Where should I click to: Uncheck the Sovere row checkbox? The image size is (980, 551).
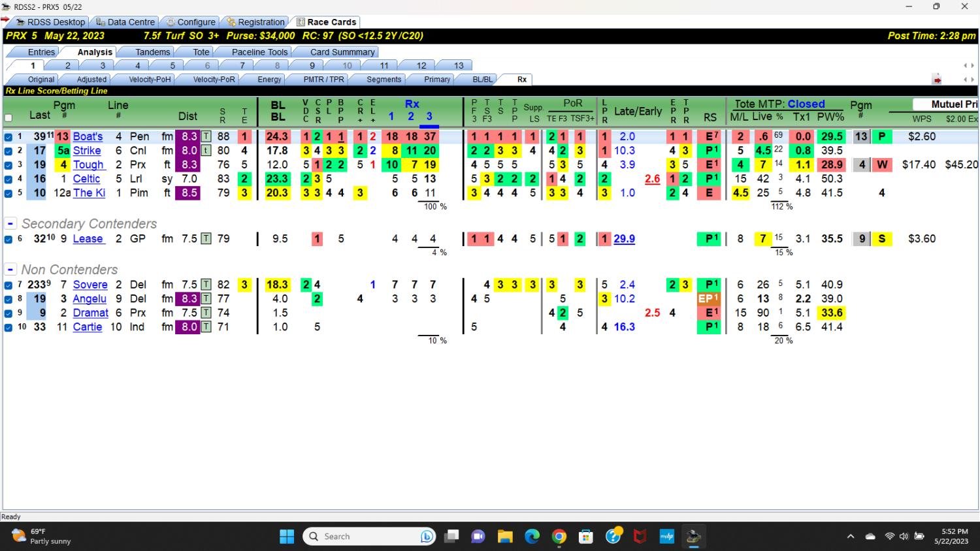(8, 285)
